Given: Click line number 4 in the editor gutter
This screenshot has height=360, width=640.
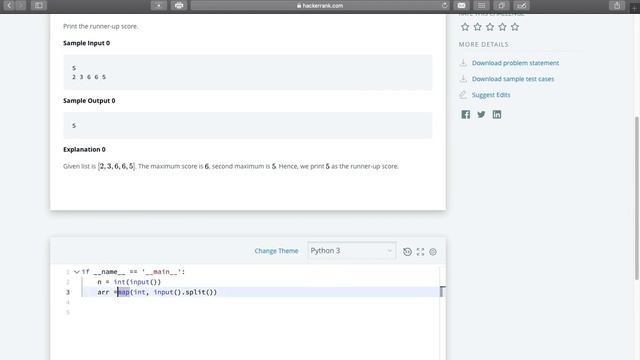Looking at the screenshot, I should [x=68, y=302].
